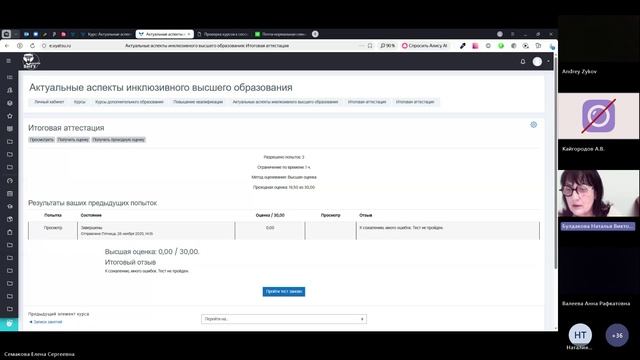Click the Получить оценку tag
This screenshot has width=640, height=360.
tap(73, 140)
